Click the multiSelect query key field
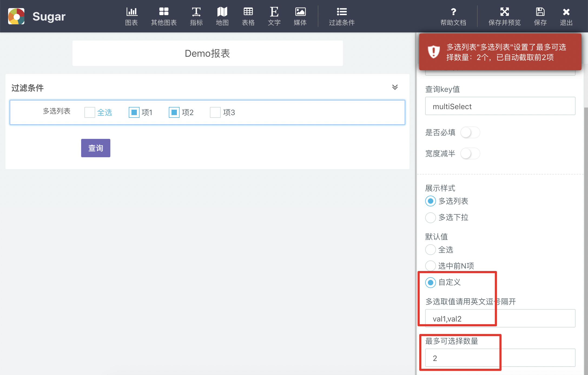 coord(500,106)
